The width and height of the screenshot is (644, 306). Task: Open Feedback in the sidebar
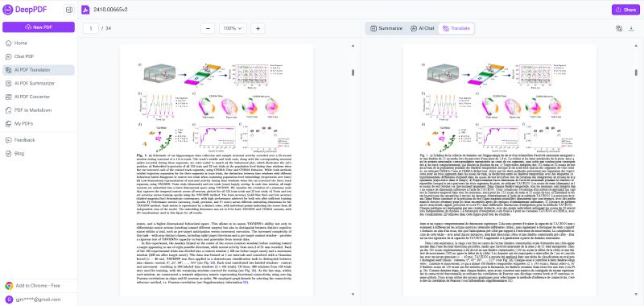39,140
